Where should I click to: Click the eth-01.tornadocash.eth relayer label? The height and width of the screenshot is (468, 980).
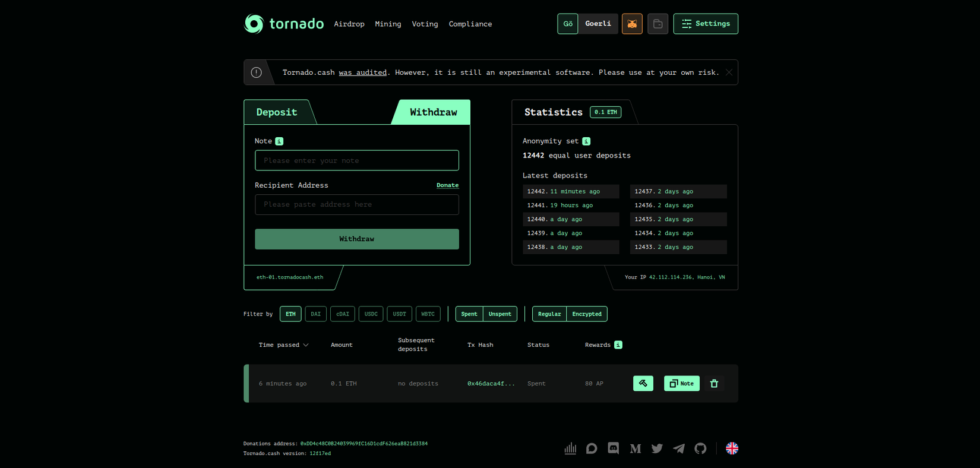(290, 277)
